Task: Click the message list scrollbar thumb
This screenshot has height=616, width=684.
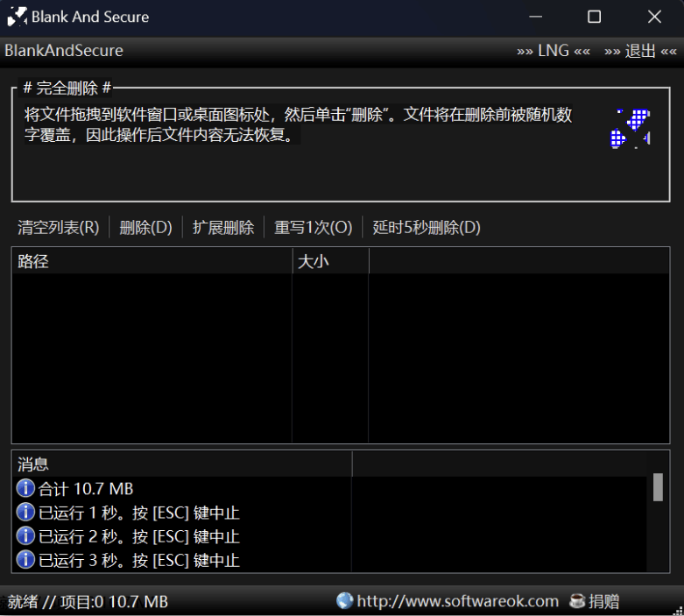Action: [658, 487]
